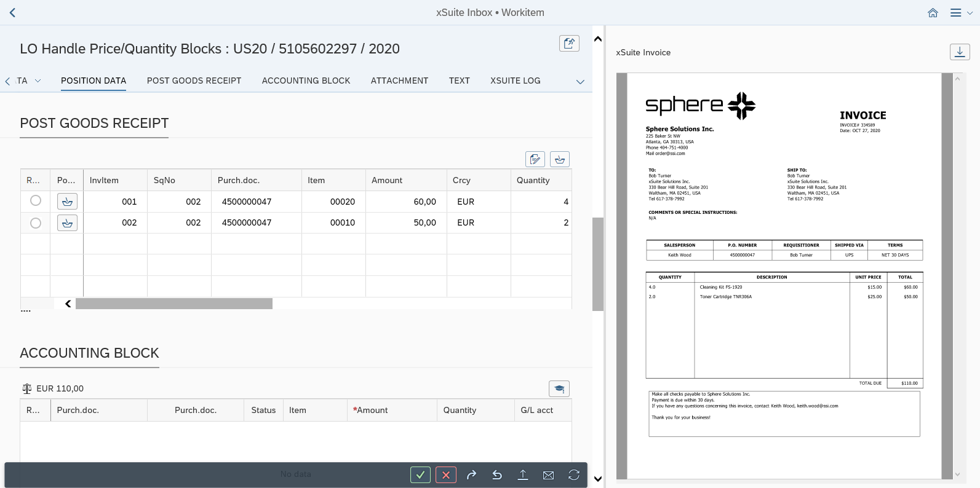Download the xSuite Invoice document
Screen dimensions: 980x488
tap(960, 52)
